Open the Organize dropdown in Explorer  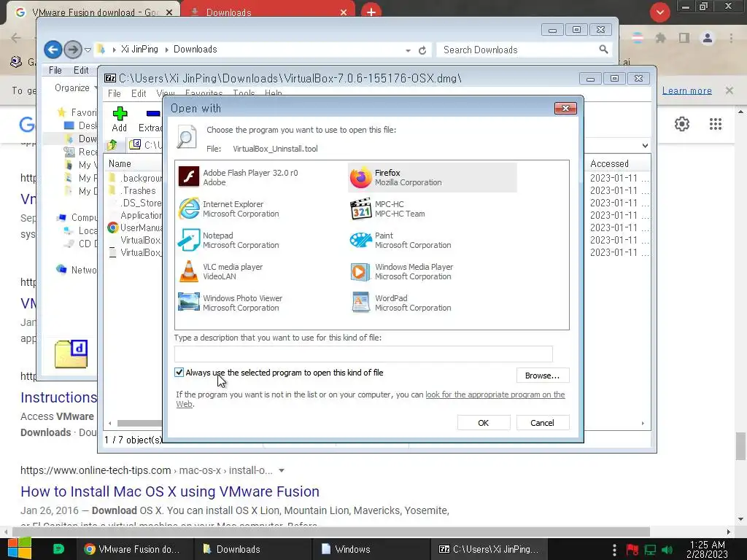coord(75,87)
